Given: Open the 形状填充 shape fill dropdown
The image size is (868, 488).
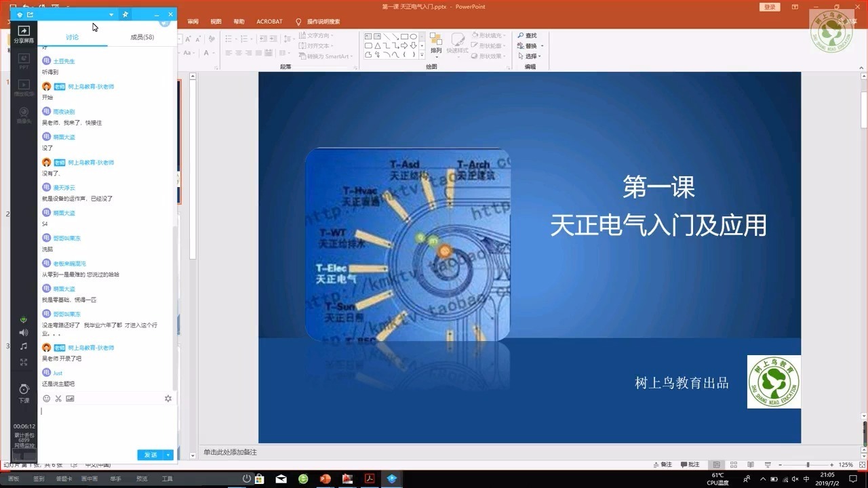Looking at the screenshot, I should 490,35.
